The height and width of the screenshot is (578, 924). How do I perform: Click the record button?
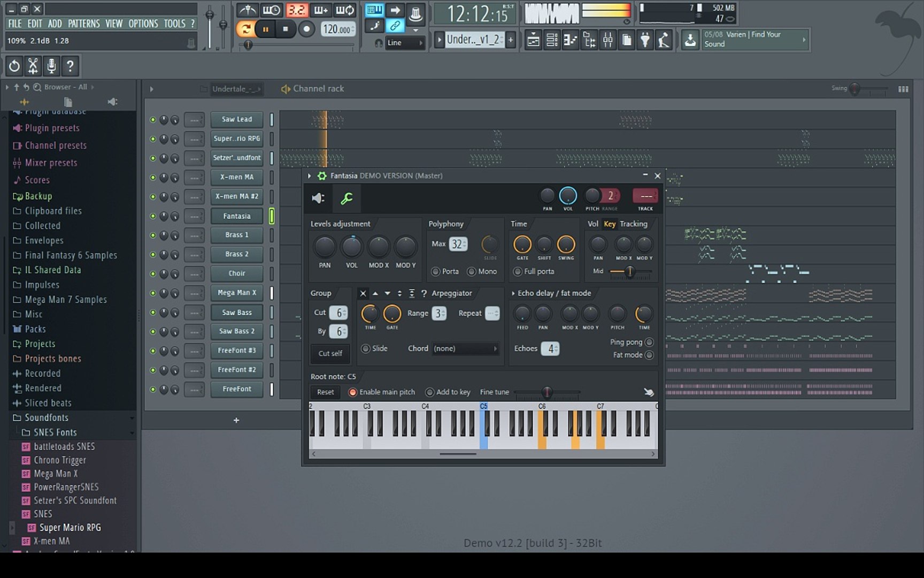306,29
